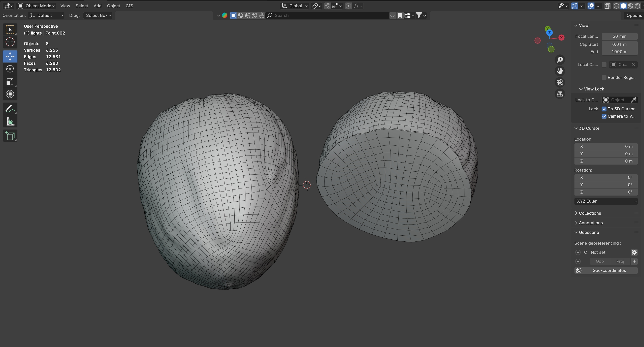Open the GIS menu

pyautogui.click(x=129, y=6)
